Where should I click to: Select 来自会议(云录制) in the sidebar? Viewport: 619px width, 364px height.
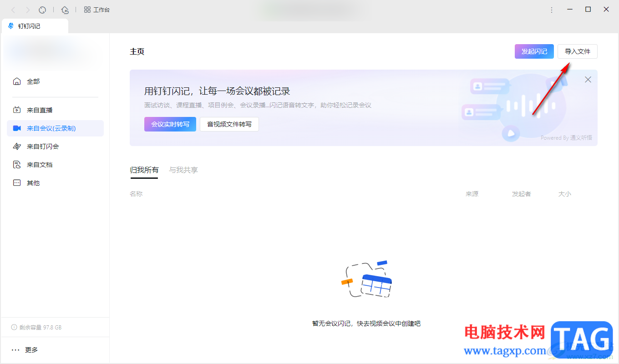pyautogui.click(x=55, y=128)
